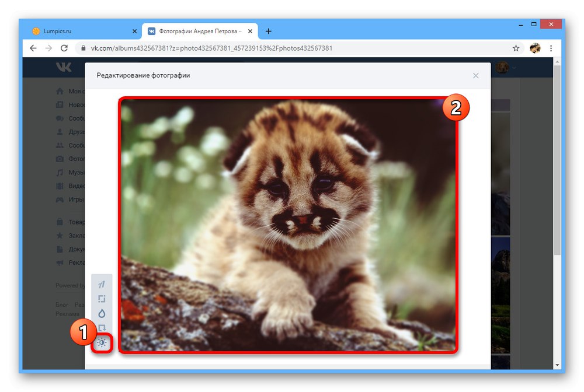Switch to the Lumpics.ru tab
Screen dimensions: 584x392
point(85,32)
